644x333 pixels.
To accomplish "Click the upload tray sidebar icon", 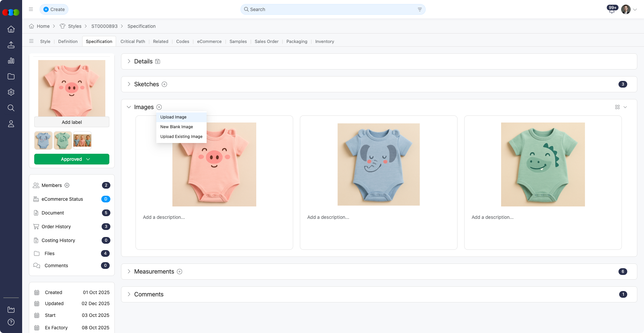I will [11, 45].
